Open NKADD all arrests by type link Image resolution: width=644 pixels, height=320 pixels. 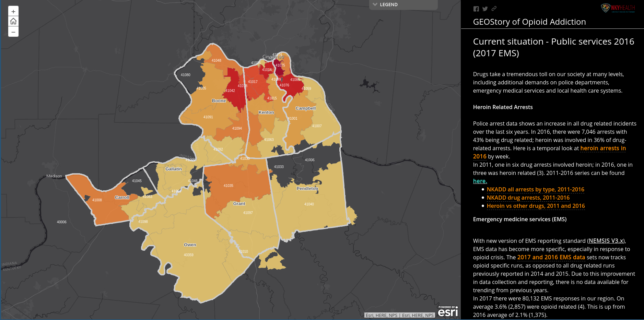click(535, 190)
